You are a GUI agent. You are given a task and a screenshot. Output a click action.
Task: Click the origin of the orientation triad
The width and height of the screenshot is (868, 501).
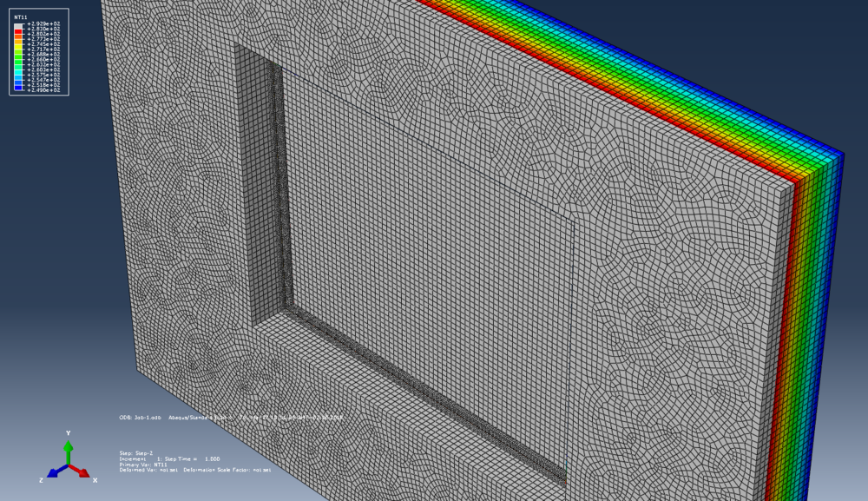tap(68, 465)
